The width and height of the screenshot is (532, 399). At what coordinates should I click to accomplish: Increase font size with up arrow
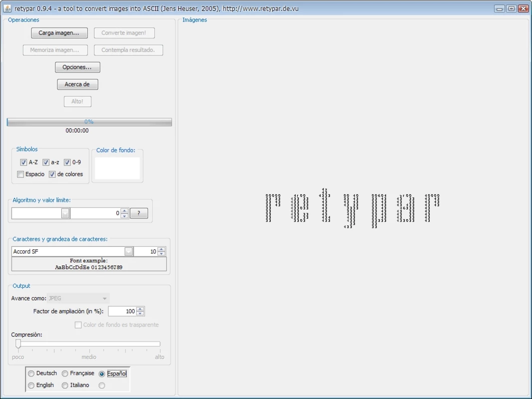[162, 249]
